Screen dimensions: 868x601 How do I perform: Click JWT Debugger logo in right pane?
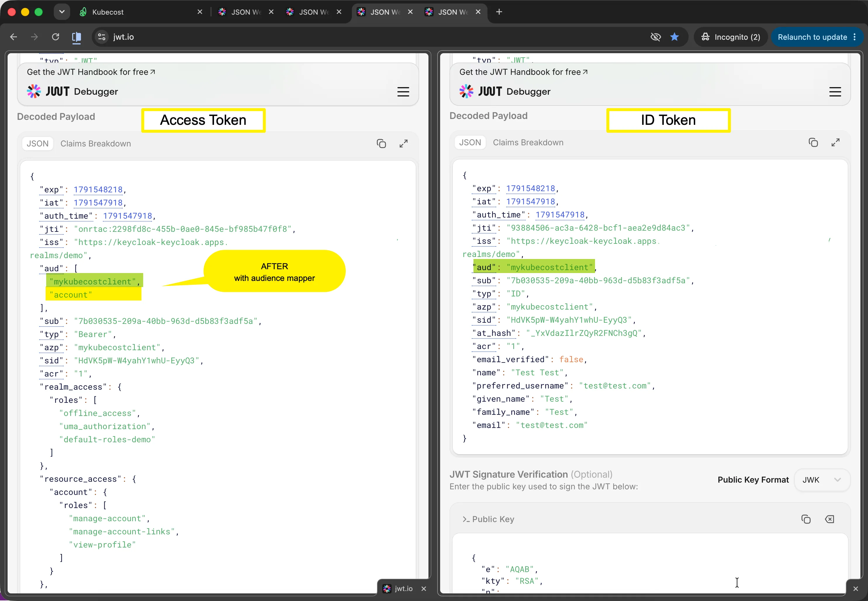pos(505,91)
